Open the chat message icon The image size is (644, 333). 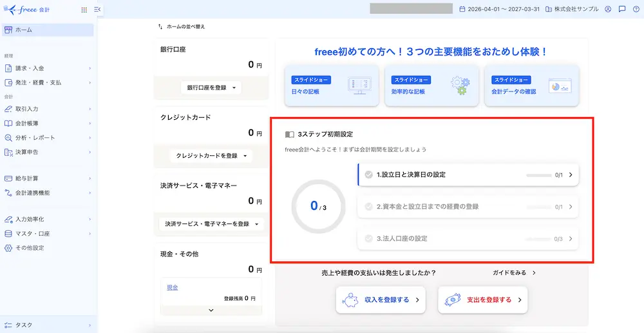point(622,9)
